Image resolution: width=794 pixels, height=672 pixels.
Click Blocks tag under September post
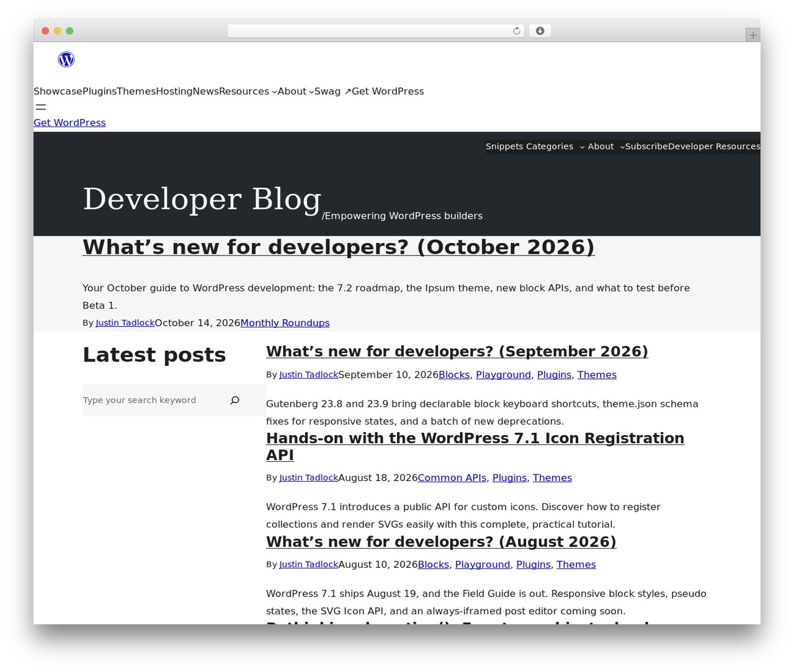(454, 375)
